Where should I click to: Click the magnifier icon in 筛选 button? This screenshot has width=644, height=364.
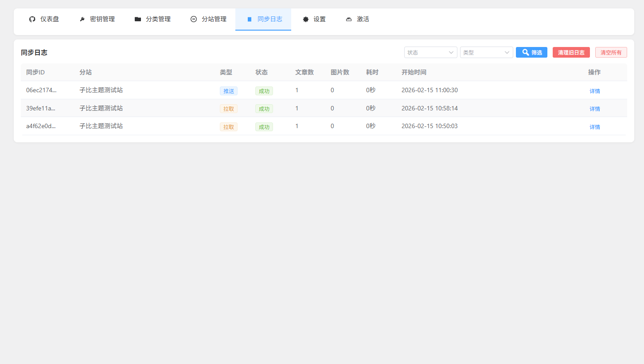point(525,52)
